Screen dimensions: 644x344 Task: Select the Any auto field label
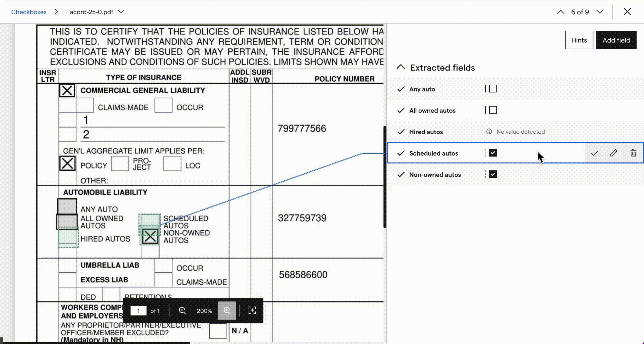tap(422, 89)
